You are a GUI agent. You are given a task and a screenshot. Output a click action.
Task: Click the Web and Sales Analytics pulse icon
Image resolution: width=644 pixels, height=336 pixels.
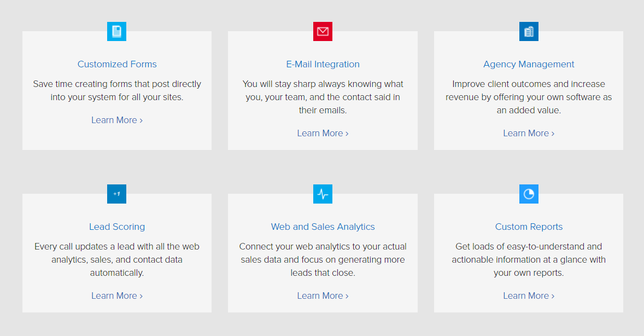[x=323, y=194]
